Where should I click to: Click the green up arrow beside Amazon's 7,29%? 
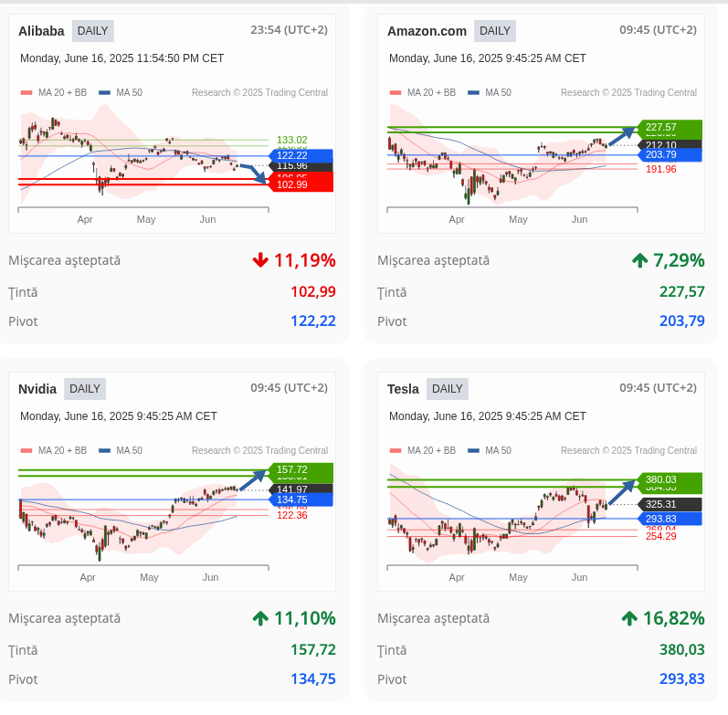(639, 260)
